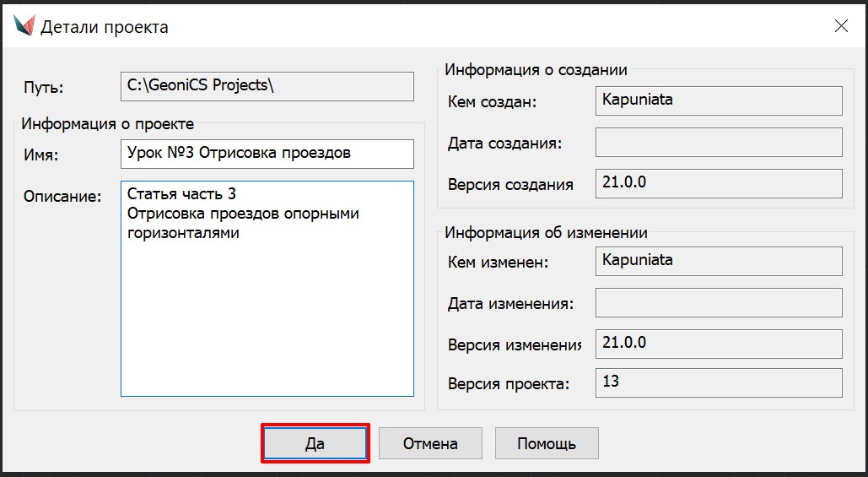The image size is (868, 477).
Task: Close the Детали проекта dialog
Action: click(840, 26)
